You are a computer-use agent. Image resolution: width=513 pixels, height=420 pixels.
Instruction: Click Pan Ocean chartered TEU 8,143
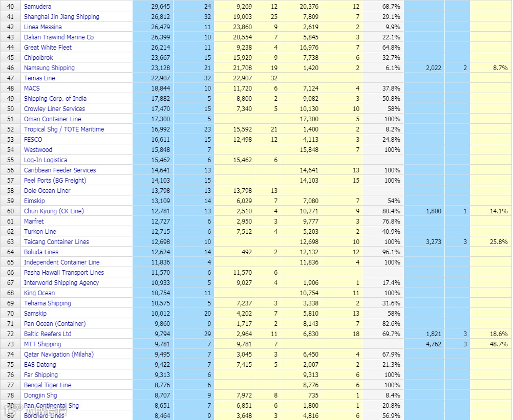[x=310, y=324]
